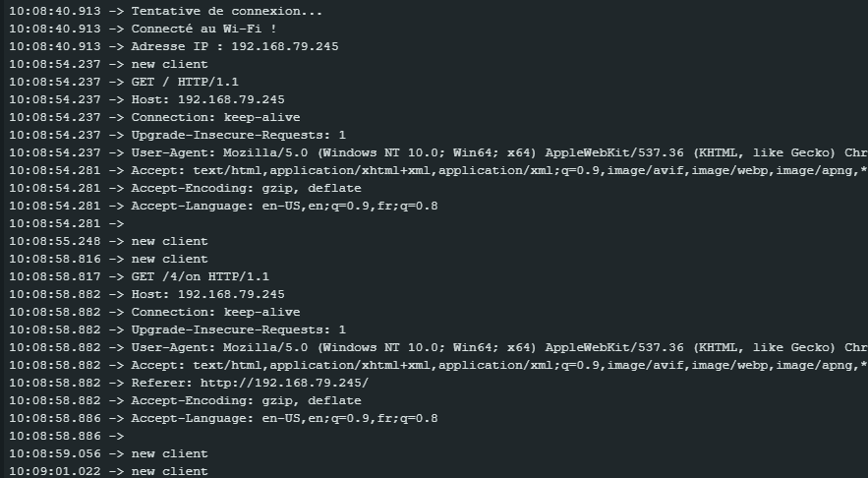Click the 'GET / HTTP/1.1' request line
Screen dimensions: 868x478
click(x=124, y=82)
